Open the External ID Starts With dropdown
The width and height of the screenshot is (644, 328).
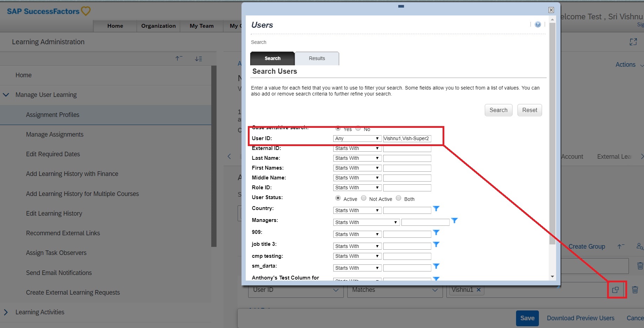click(357, 149)
